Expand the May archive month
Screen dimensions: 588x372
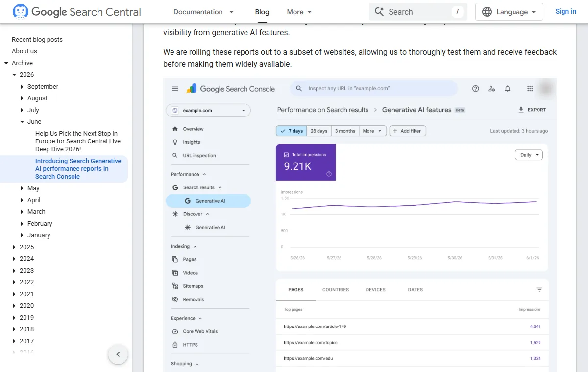coord(22,188)
